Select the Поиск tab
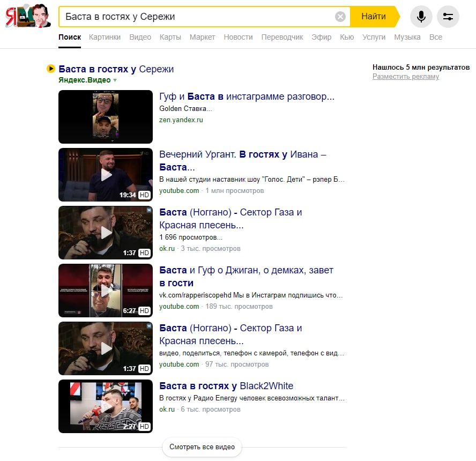The width and height of the screenshot is (476, 461). (x=70, y=37)
